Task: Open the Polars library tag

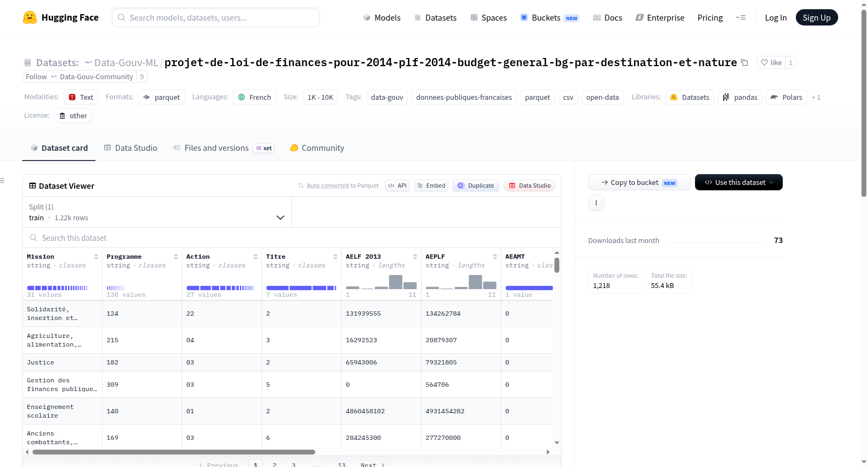Action: pos(786,97)
